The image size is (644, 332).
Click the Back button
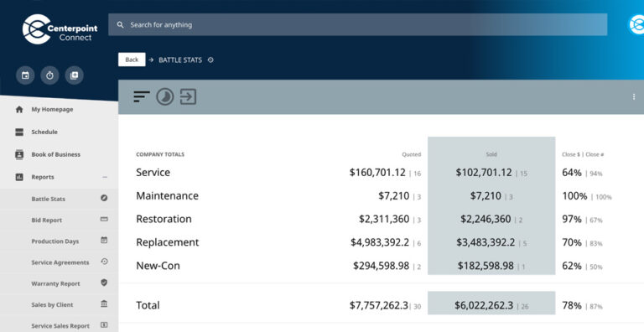coord(132,60)
